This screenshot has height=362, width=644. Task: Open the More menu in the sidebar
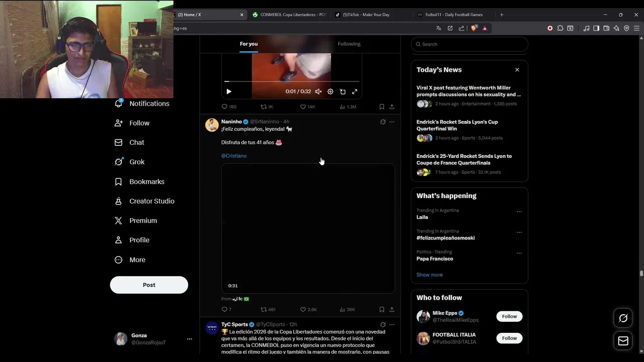pos(130,260)
